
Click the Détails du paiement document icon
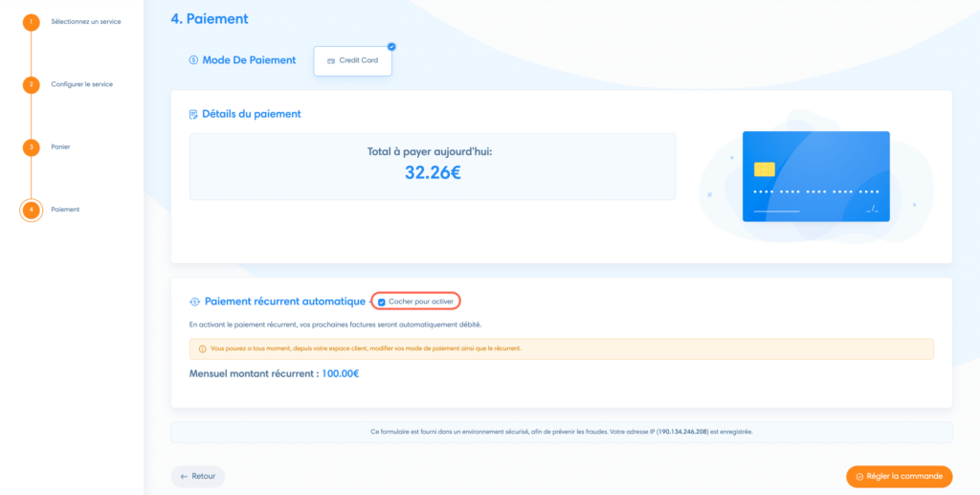pyautogui.click(x=193, y=114)
